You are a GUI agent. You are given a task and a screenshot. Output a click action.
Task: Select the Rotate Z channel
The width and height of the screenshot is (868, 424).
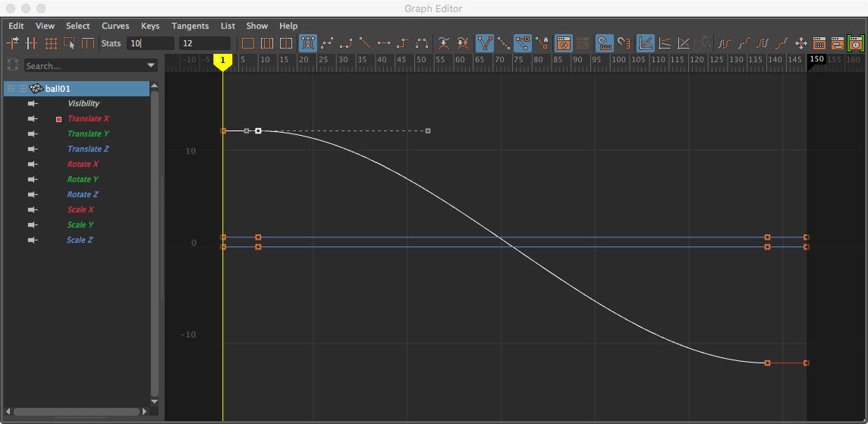click(x=83, y=195)
